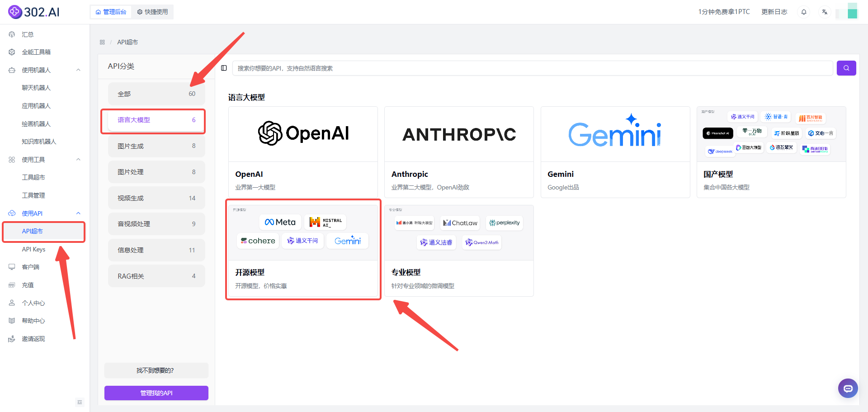Open 工具管理 in sidebar
The image size is (868, 412).
33,195
